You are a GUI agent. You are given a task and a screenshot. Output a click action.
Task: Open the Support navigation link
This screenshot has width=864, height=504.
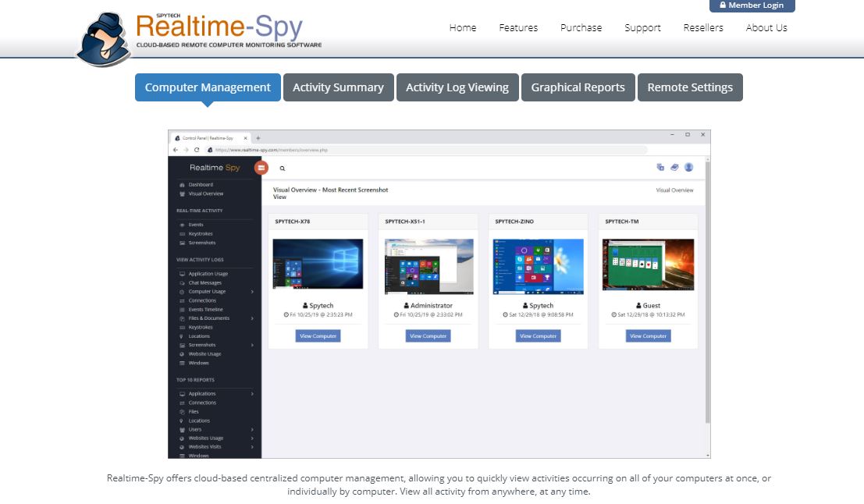642,27
